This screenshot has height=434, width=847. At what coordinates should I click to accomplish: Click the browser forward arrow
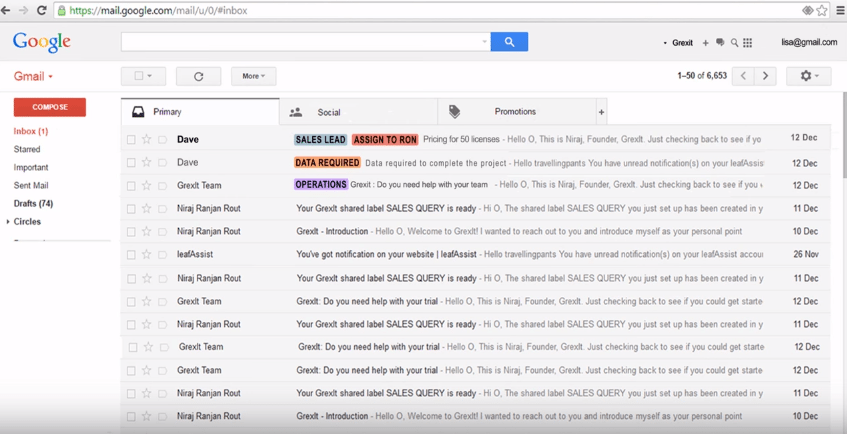[23, 10]
